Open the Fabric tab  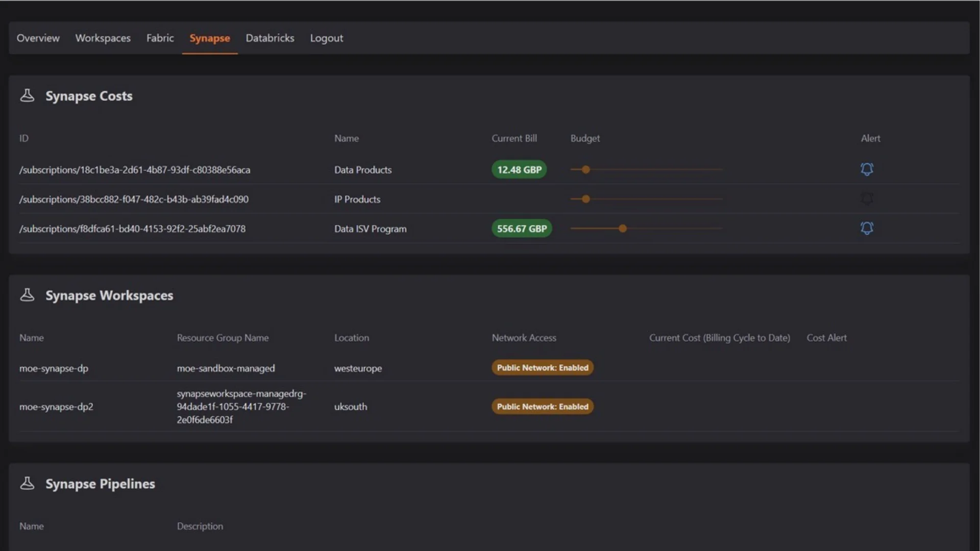coord(160,38)
